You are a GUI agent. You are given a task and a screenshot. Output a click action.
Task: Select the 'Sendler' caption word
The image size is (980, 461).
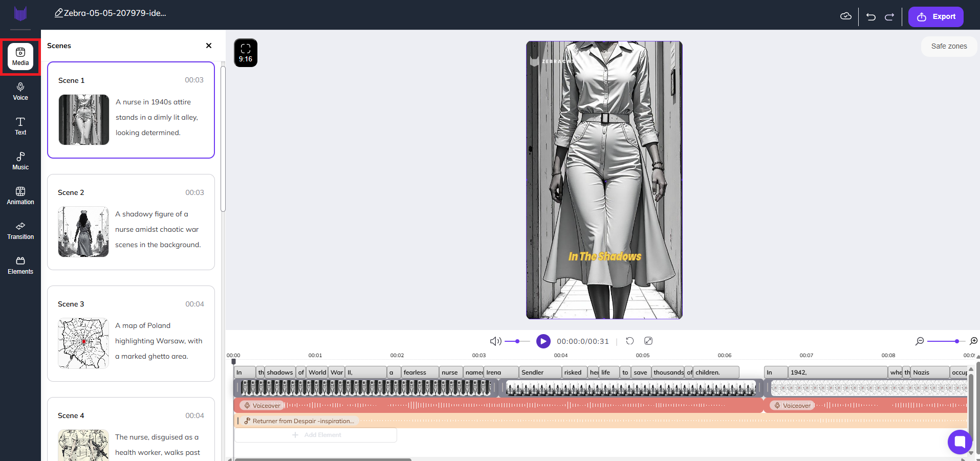point(540,372)
